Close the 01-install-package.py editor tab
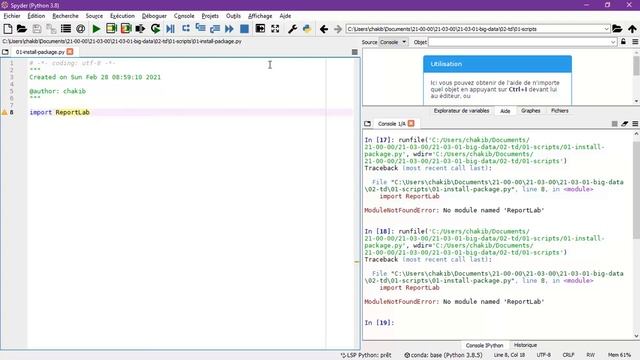 (70, 52)
